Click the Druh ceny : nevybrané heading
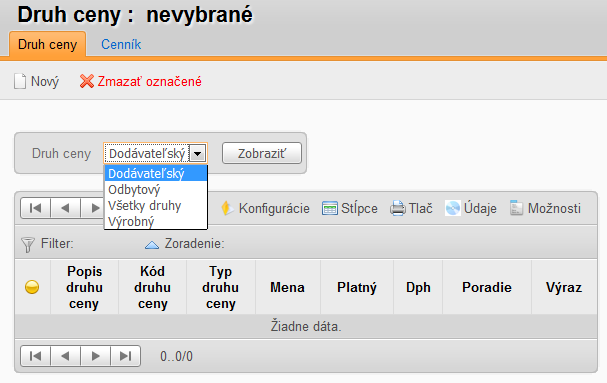Viewport: 607px width, 383px height. click(135, 15)
